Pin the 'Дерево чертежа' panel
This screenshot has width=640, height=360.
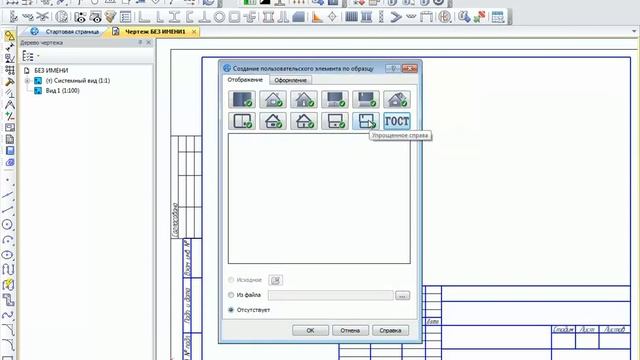click(x=140, y=42)
